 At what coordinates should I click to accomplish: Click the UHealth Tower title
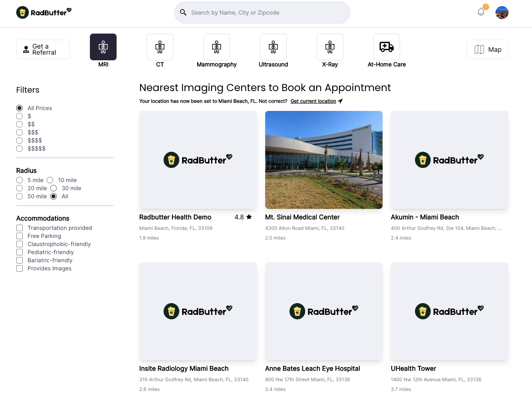(x=413, y=369)
